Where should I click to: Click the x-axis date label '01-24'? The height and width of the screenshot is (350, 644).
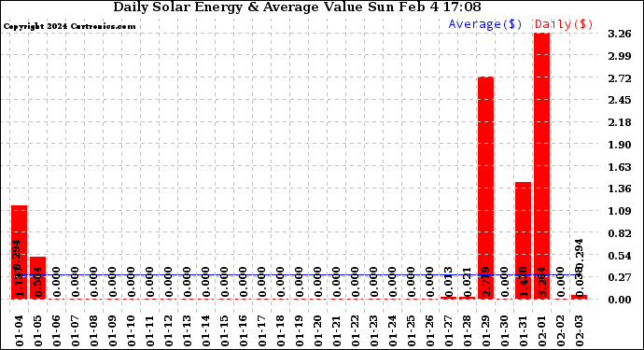[393, 331]
